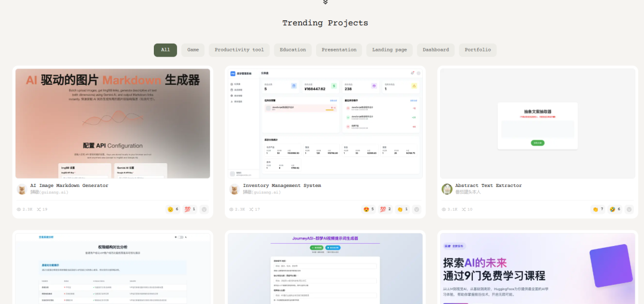The image size is (644, 304).
Task: Click author name under Inventory Management System
Action: pyautogui.click(x=262, y=192)
